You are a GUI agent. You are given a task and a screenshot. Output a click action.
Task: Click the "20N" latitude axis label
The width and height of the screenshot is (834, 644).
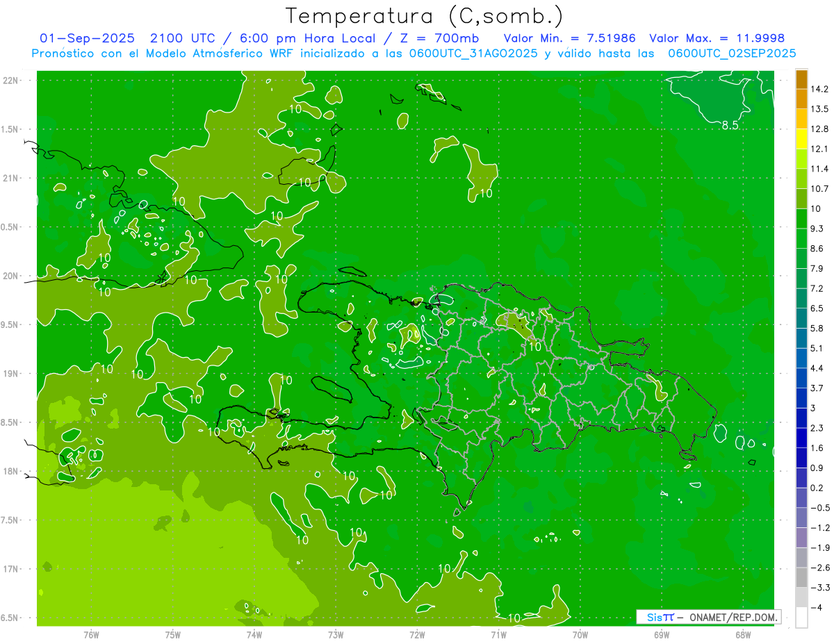pos(12,276)
